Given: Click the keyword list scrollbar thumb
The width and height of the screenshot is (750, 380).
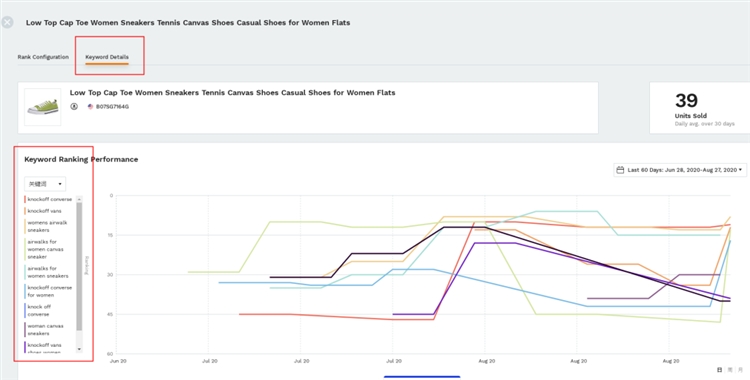Looking at the screenshot, I should (79, 266).
